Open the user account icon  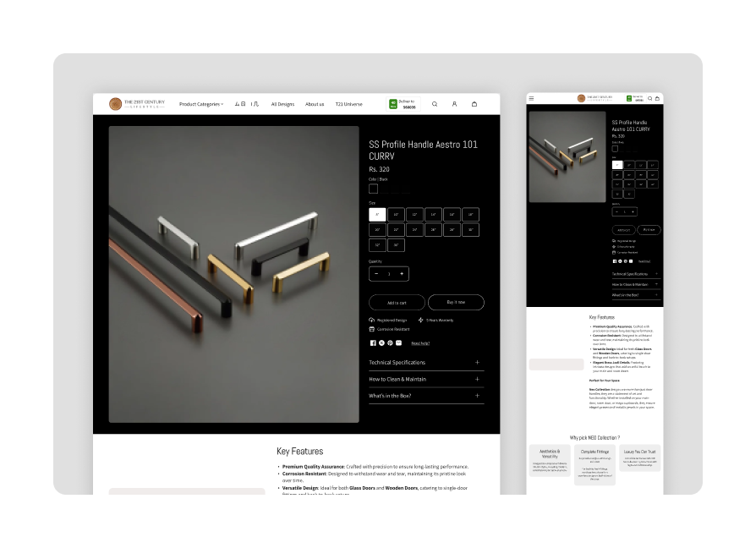[x=454, y=104]
